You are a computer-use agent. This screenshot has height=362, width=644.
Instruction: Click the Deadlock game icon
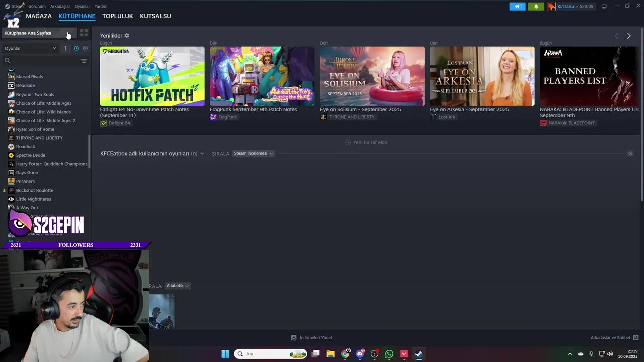(11, 147)
